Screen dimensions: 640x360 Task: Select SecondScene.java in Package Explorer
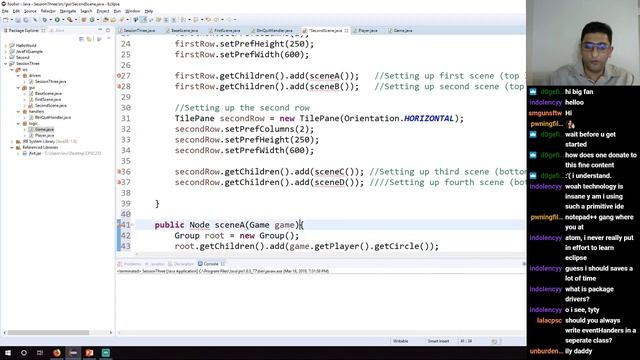51,105
